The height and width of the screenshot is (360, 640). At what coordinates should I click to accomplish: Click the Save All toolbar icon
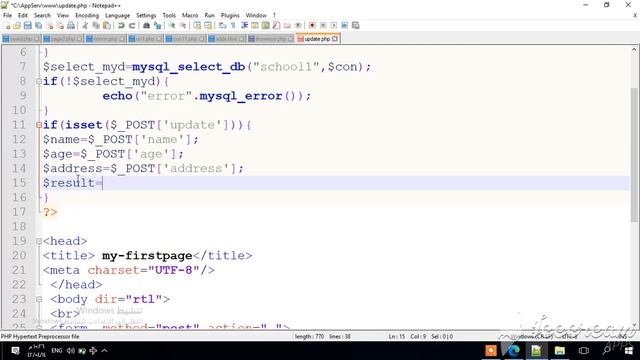(38, 25)
